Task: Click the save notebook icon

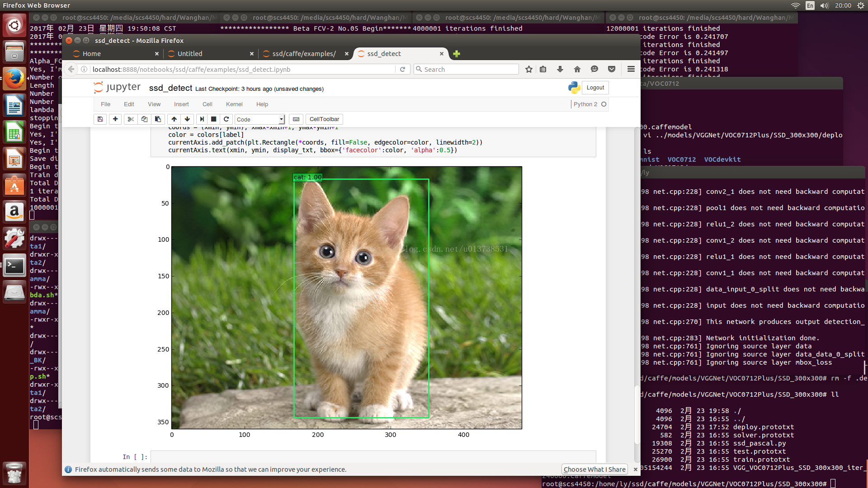Action: (x=99, y=119)
